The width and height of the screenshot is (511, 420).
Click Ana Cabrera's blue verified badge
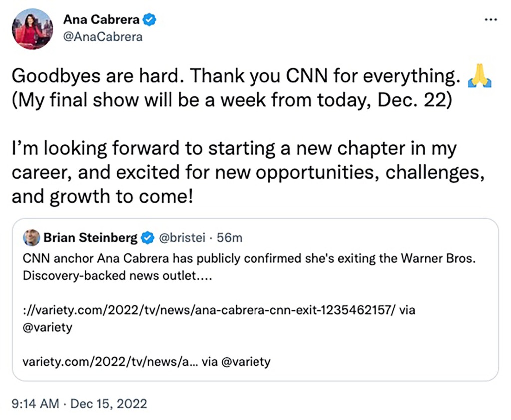(x=150, y=20)
